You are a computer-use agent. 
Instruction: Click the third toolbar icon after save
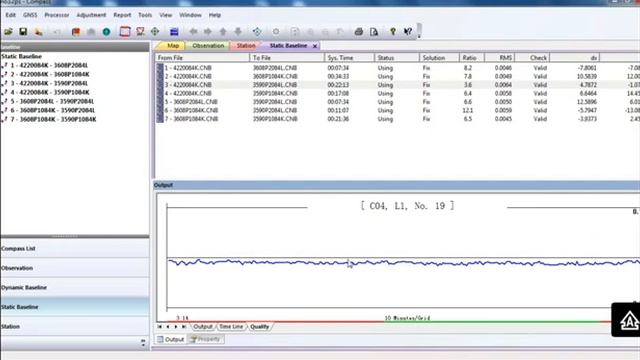pos(38,31)
